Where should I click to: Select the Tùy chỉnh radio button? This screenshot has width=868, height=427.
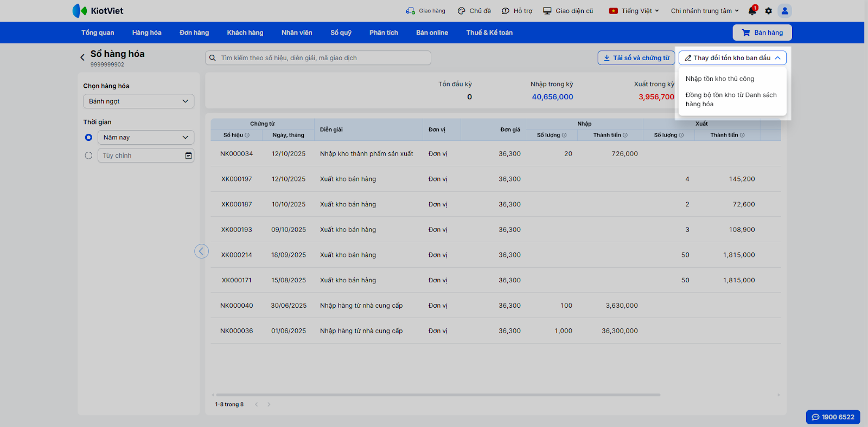(x=88, y=156)
